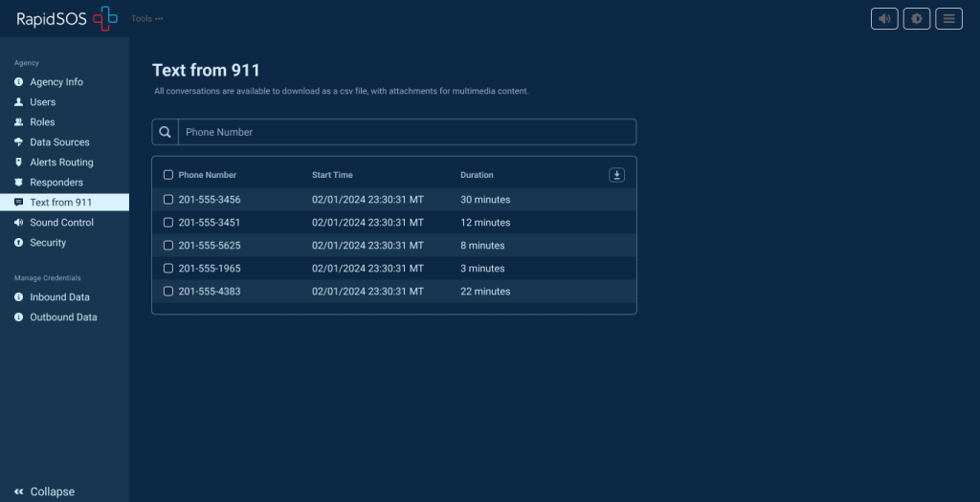Open Inbound Data credentials
Screen dimensions: 980x502
pyautogui.click(x=59, y=297)
